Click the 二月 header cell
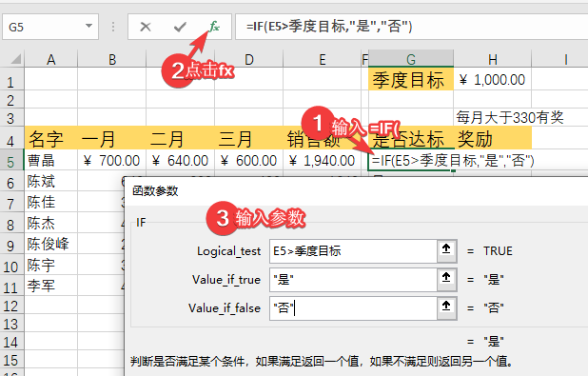588x376 pixels. coord(181,138)
